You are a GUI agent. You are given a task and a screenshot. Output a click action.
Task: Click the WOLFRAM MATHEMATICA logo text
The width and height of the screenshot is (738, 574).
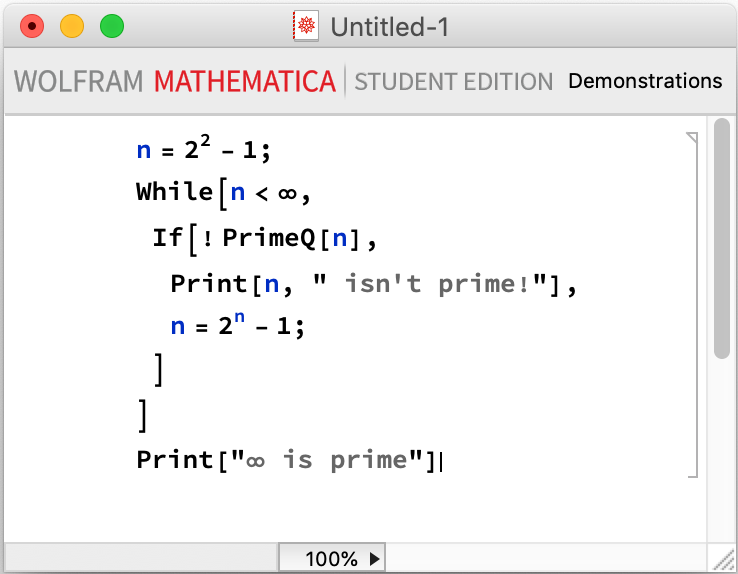tap(175, 81)
